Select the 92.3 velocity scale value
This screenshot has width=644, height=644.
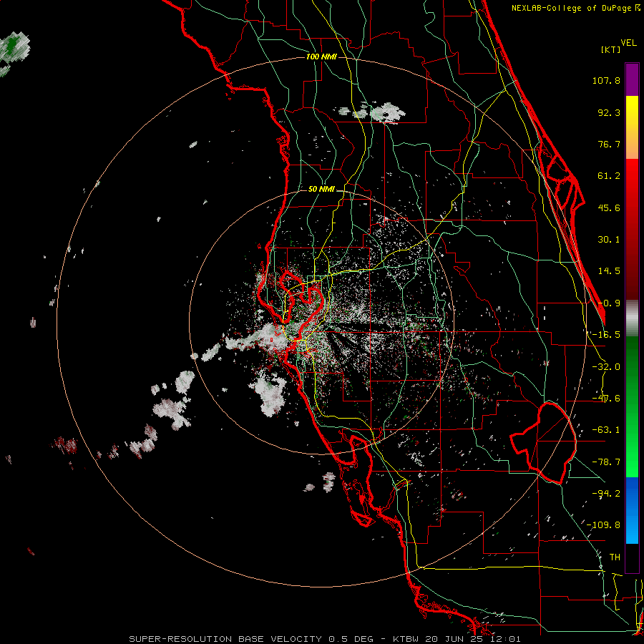point(609,112)
